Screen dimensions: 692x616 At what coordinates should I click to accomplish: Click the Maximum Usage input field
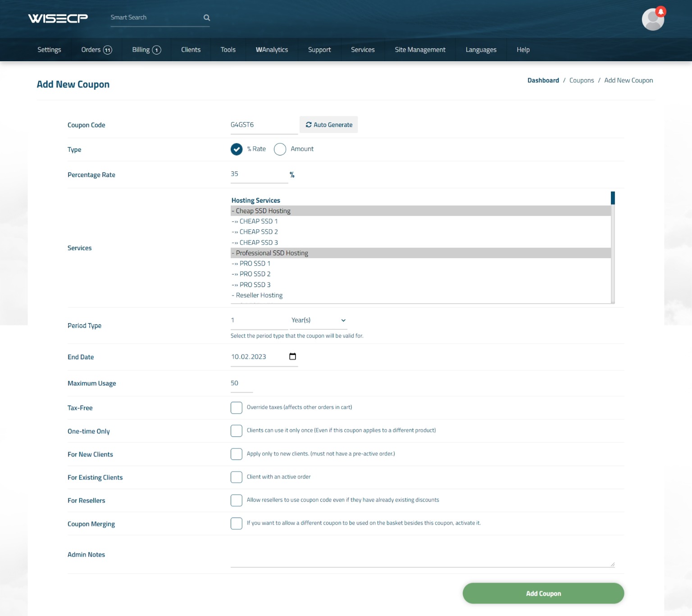click(241, 383)
